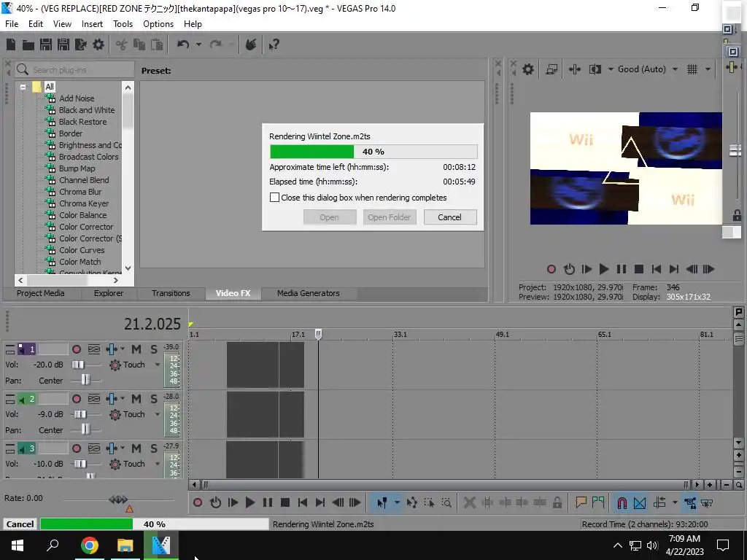
Task: Switch to the Media Generators tab
Action: 309,293
